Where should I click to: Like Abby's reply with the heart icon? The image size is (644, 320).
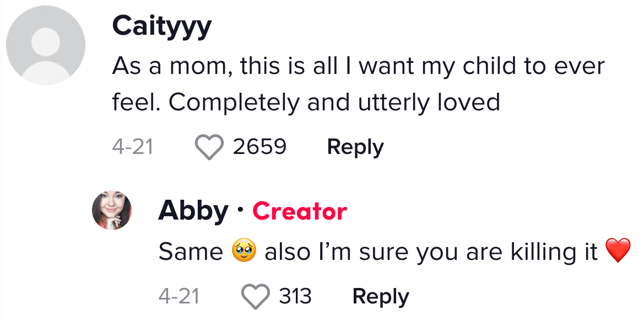coord(255,296)
